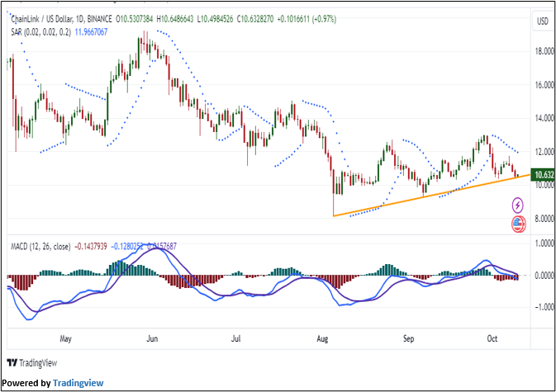Click the close price value C10.6328270
556x392 pixels.
[255, 19]
